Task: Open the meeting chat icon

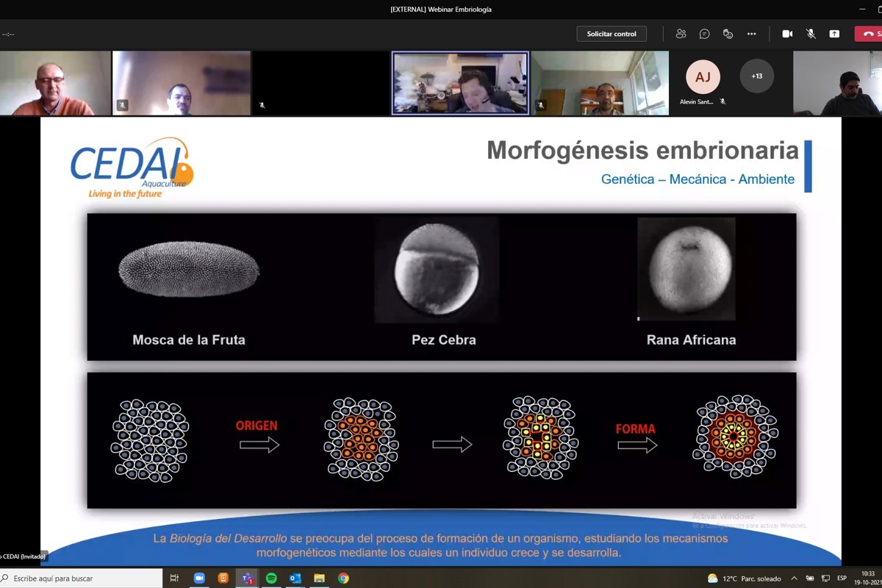Action: (x=704, y=34)
